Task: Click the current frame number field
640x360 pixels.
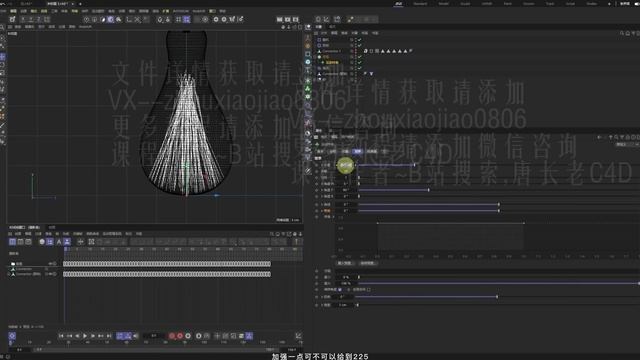Action: click(154, 336)
